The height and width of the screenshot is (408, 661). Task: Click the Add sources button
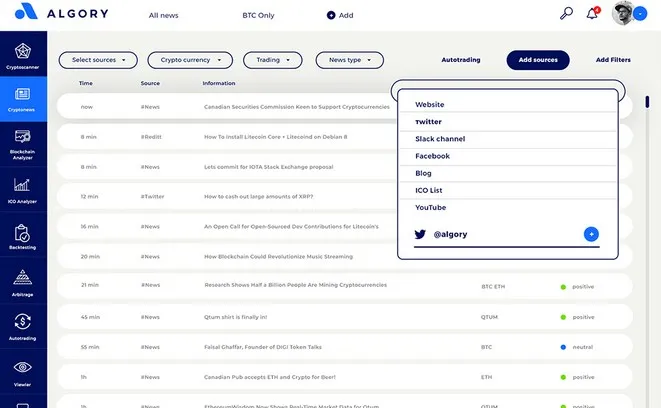pos(538,60)
